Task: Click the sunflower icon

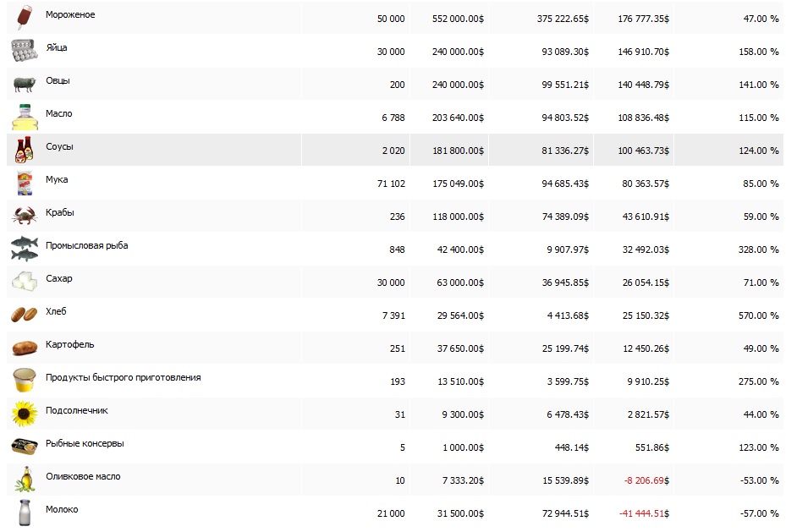Action: [x=25, y=414]
